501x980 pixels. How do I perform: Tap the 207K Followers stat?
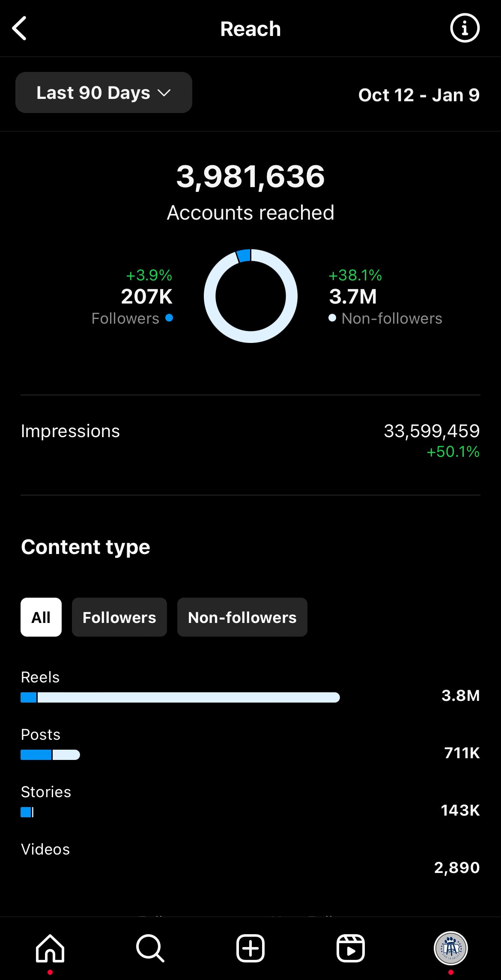[x=132, y=297]
